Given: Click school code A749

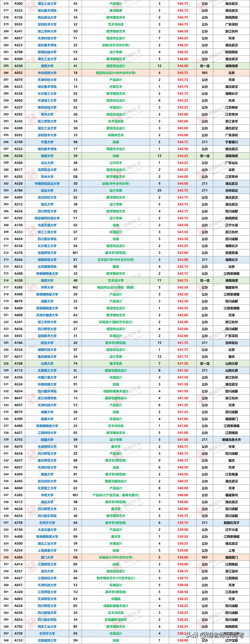Looking at the screenshot, I should coord(19,142).
